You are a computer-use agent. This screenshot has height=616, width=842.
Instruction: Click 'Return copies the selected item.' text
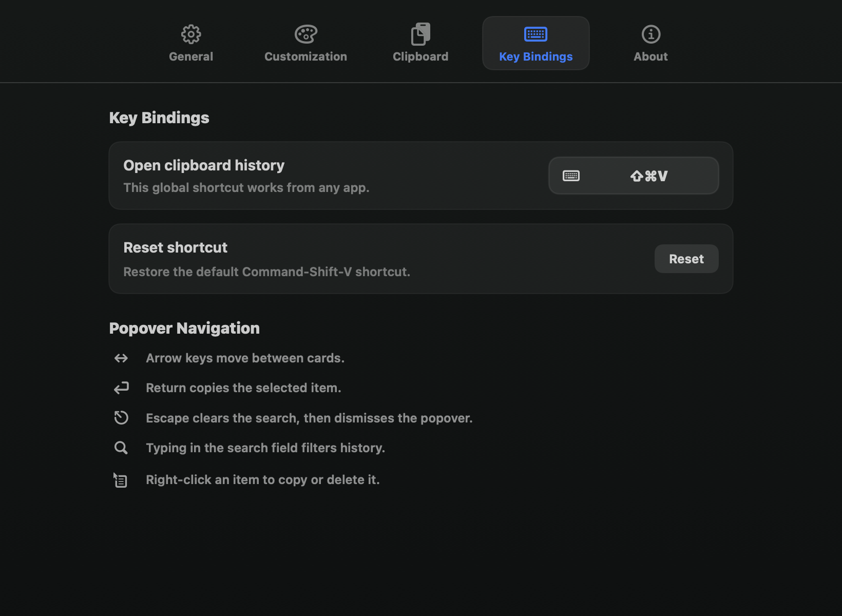pyautogui.click(x=243, y=388)
